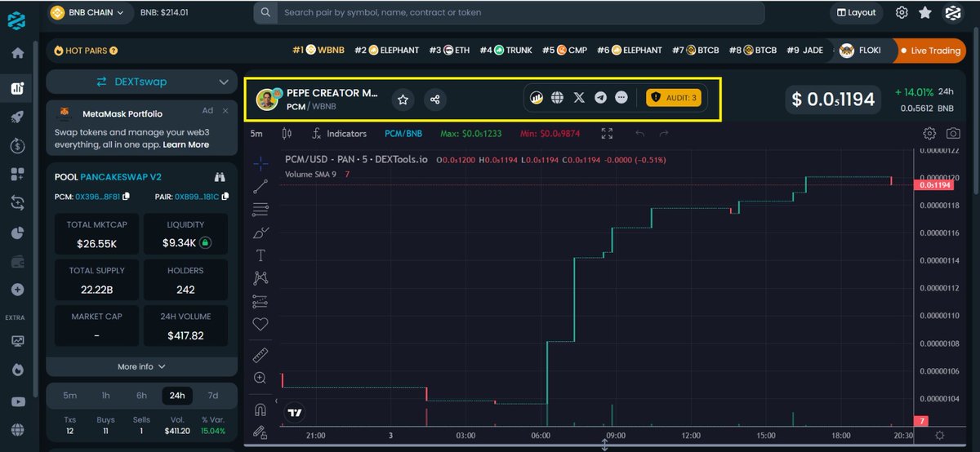The width and height of the screenshot is (980, 452).
Task: Open the Indicators menu
Action: (x=339, y=133)
